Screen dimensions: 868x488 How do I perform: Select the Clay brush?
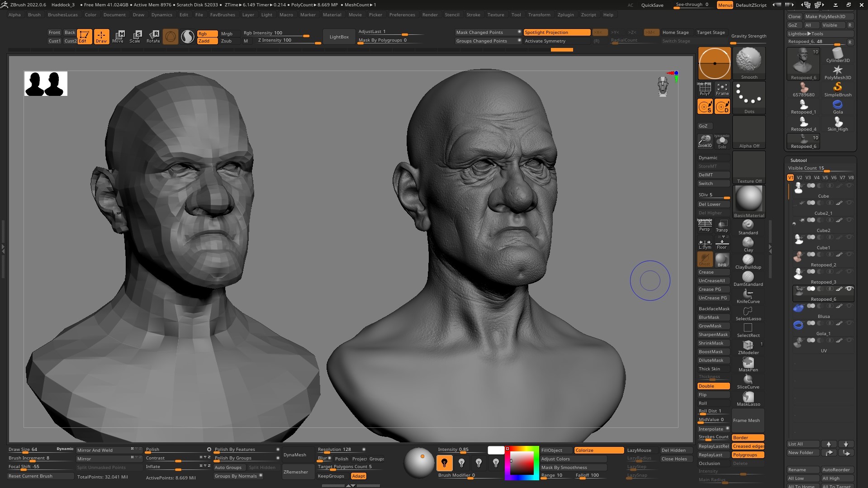point(748,244)
